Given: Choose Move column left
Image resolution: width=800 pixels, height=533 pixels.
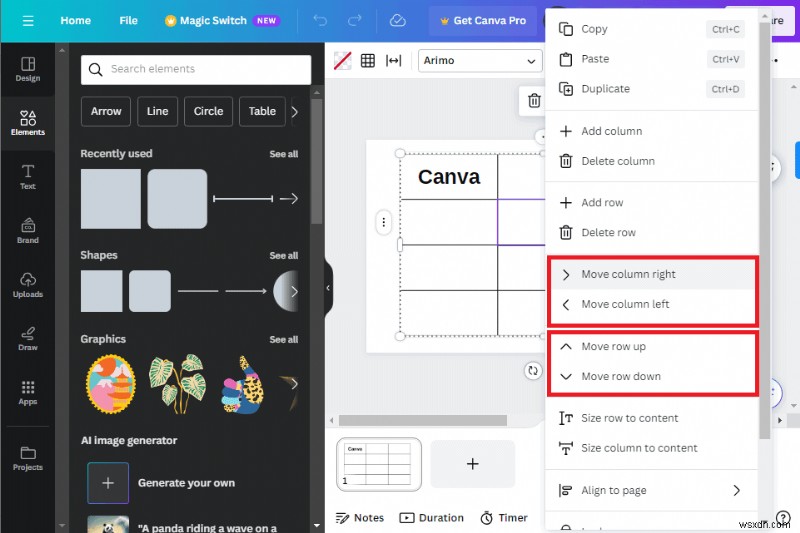Looking at the screenshot, I should point(652,304).
